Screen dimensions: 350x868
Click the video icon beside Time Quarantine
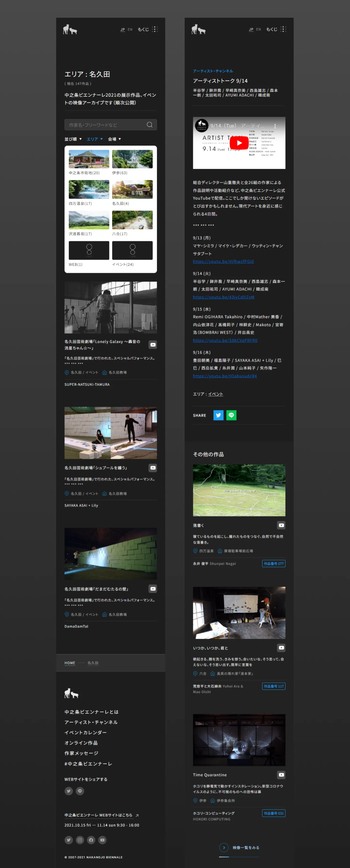coord(281,775)
